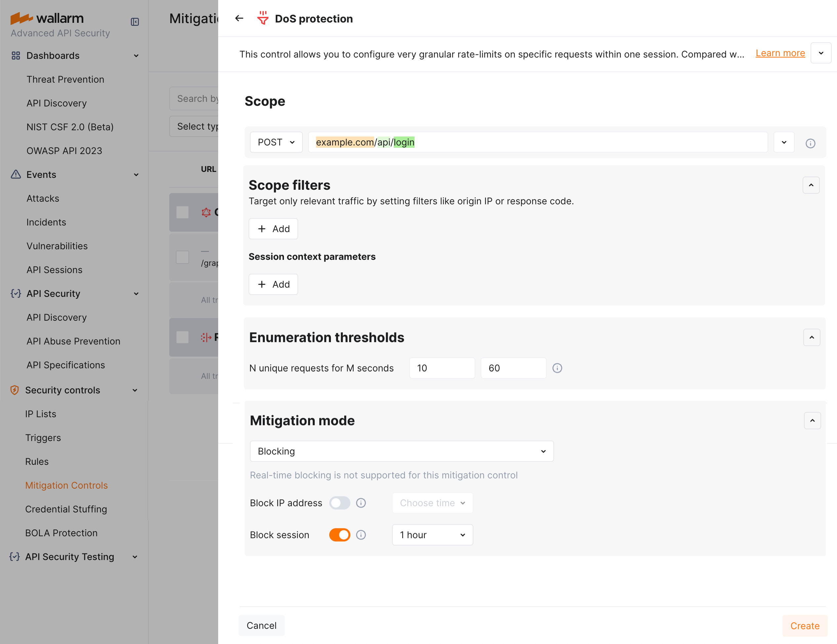Open the POST method dropdown

pos(276,142)
